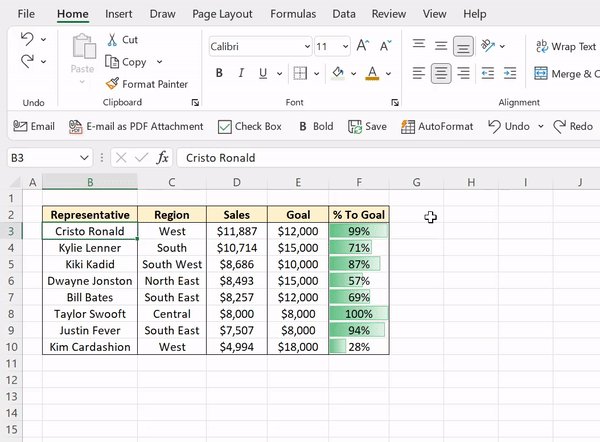Toggle Align Right
600x442 pixels.
pos(463,73)
